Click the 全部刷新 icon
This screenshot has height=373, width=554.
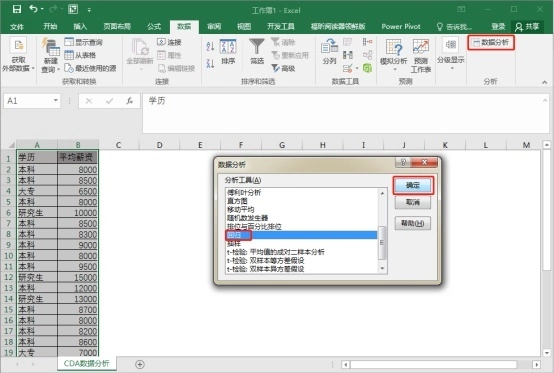[140, 47]
